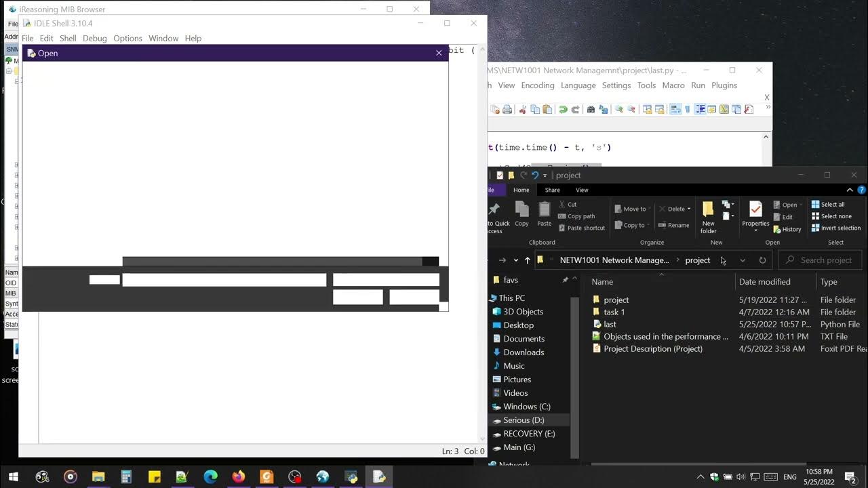868x488 pixels.
Task: Open the Debug menu in IDLE
Action: coord(95,39)
